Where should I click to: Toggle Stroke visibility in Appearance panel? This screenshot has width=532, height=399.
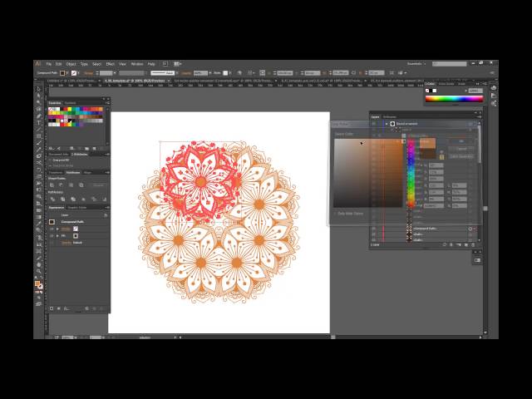point(52,229)
